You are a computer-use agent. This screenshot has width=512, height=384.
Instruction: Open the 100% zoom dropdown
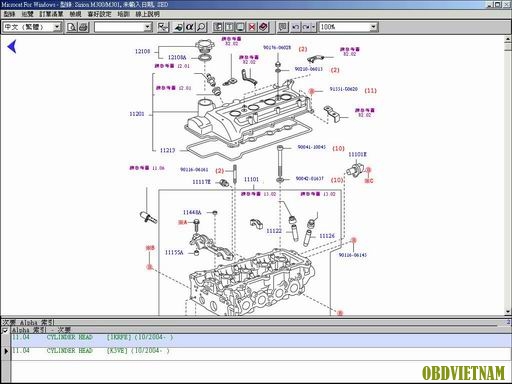coord(373,27)
